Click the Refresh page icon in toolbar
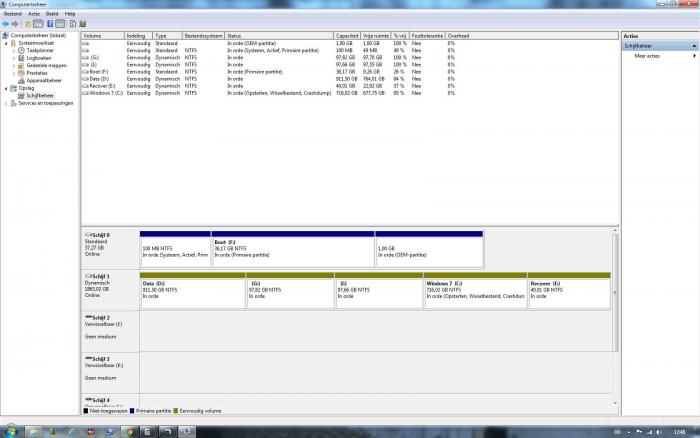Screen dimensions: 700x438 click(x=73, y=24)
